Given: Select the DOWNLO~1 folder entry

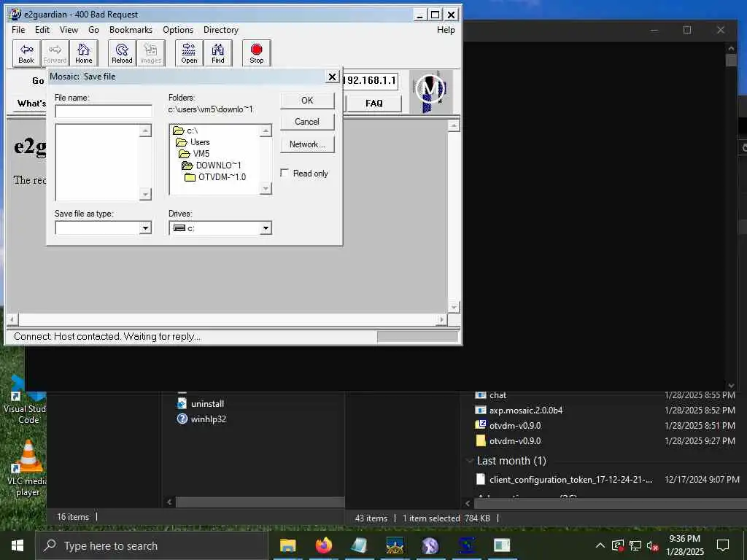Looking at the screenshot, I should point(212,166).
